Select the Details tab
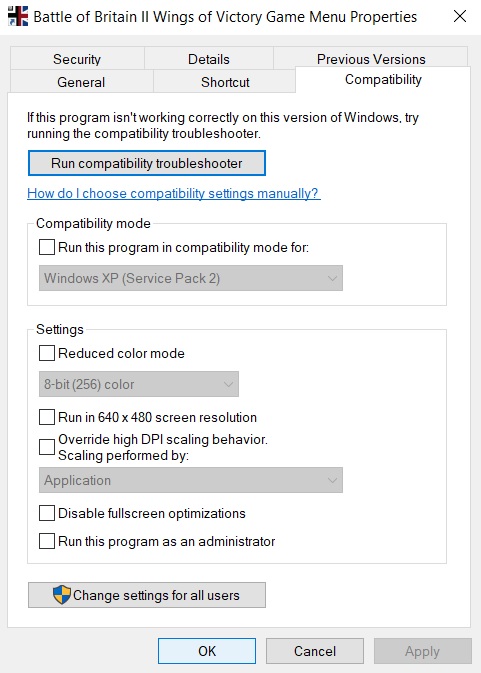The width and height of the screenshot is (481, 673). tap(209, 59)
